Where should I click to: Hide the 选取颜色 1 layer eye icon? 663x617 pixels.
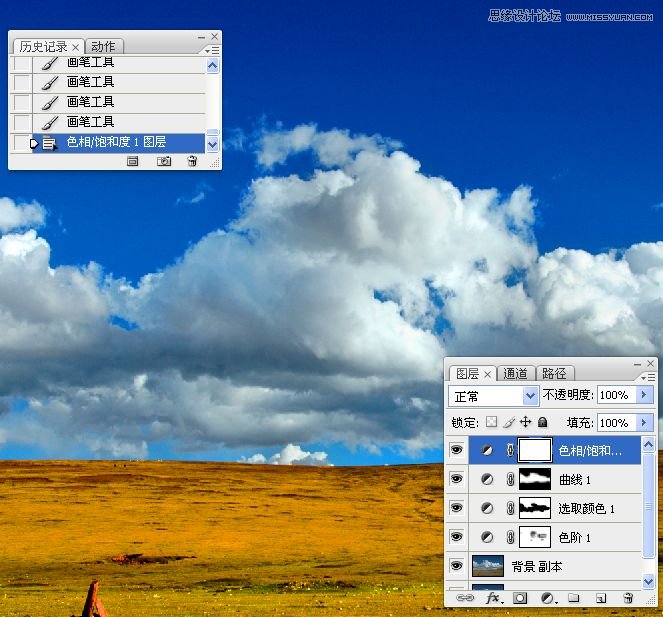pyautogui.click(x=456, y=507)
